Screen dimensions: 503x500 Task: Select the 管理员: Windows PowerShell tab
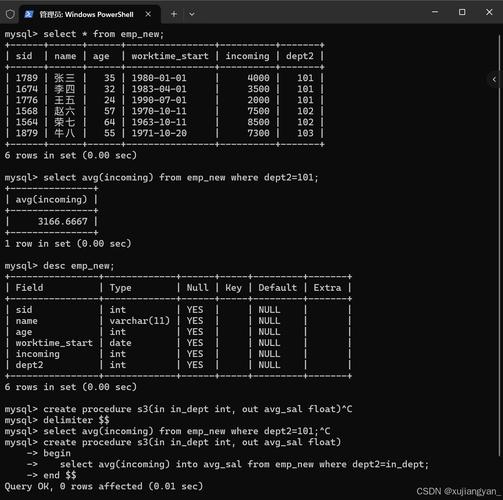(89, 14)
